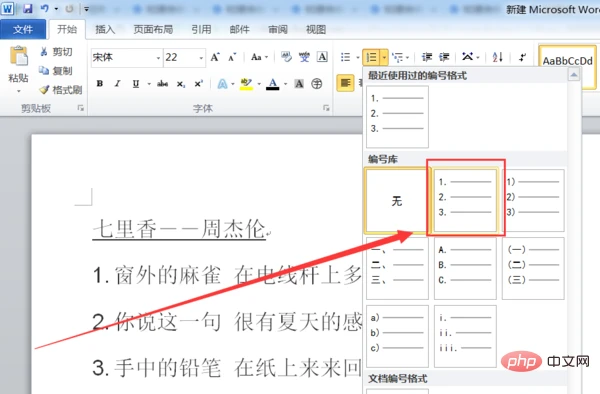Click the Sort A-Z icon

pyautogui.click(x=497, y=57)
